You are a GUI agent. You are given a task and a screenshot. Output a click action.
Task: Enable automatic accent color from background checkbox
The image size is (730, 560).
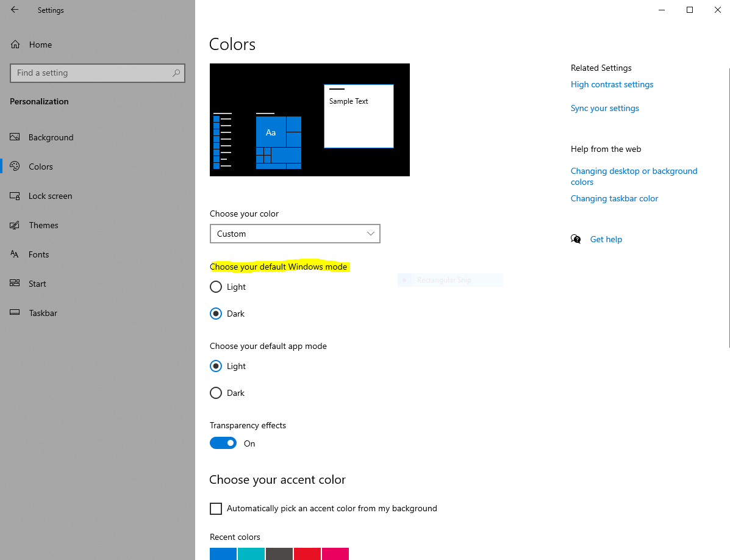pyautogui.click(x=215, y=508)
